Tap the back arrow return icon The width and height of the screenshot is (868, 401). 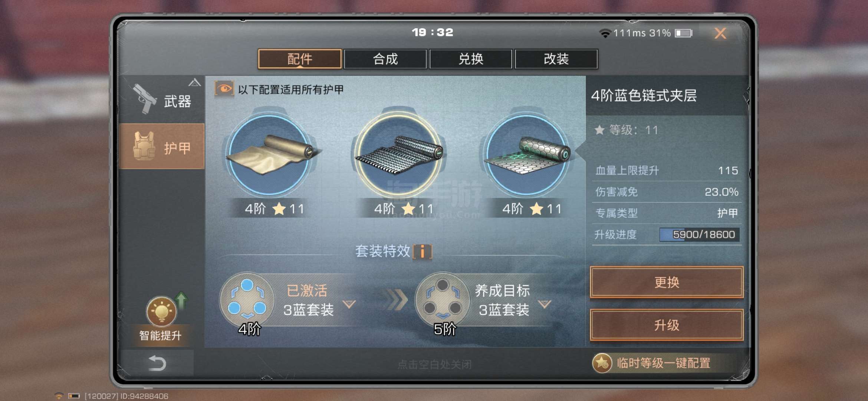click(x=157, y=363)
